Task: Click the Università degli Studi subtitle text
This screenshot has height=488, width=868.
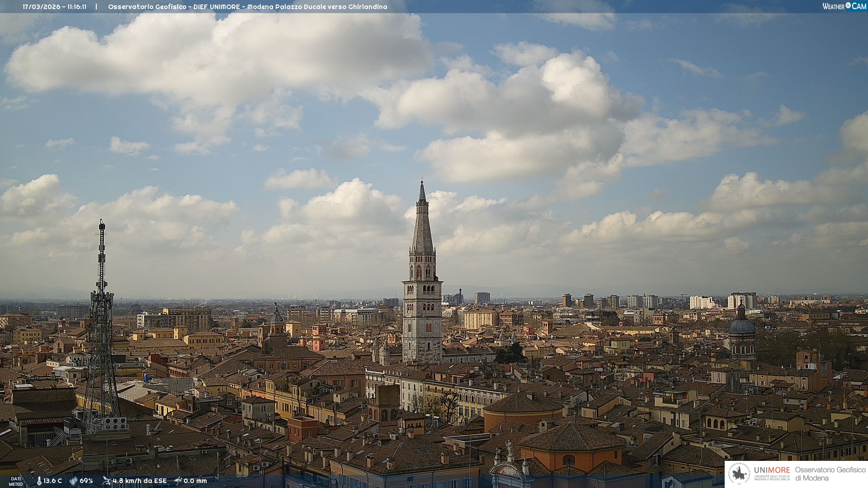Action: point(772,478)
